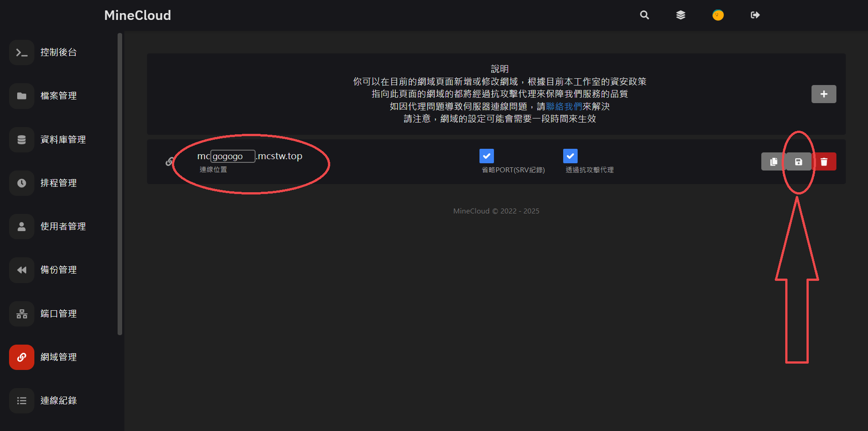Go to 連線紀錄 menu label
Viewport: 868px width, 431px height.
click(58, 401)
